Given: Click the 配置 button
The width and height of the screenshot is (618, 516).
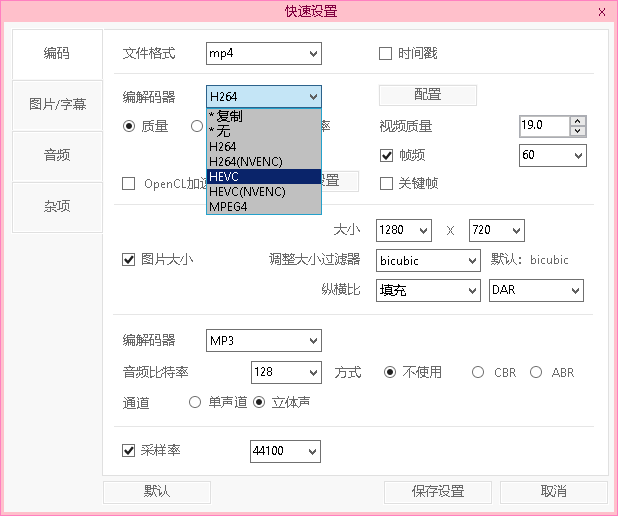Looking at the screenshot, I should click(428, 95).
